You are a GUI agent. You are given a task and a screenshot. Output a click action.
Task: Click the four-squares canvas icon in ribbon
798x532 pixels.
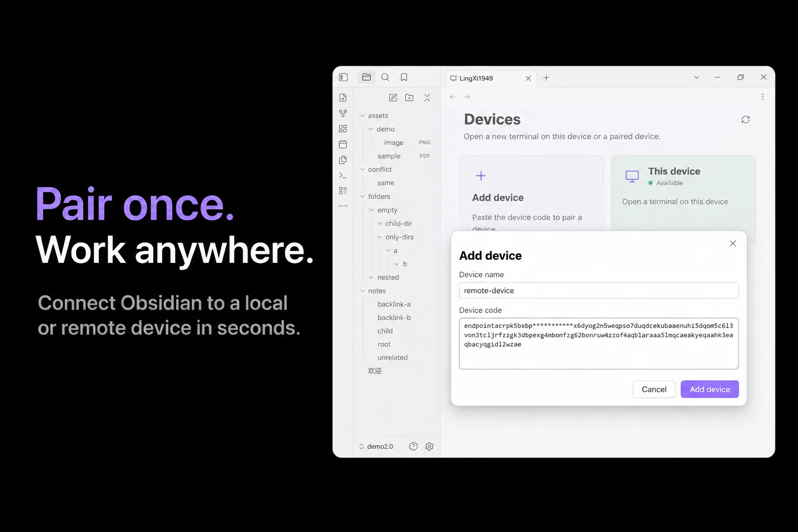click(x=343, y=129)
